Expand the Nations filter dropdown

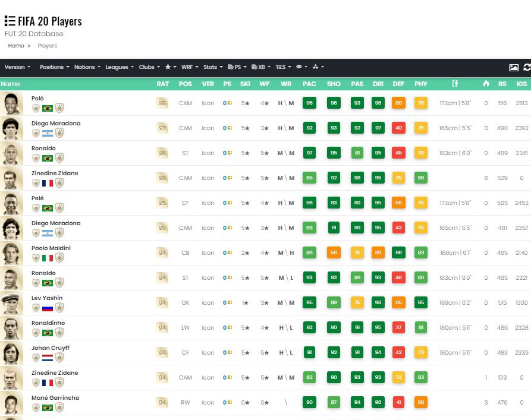point(87,67)
